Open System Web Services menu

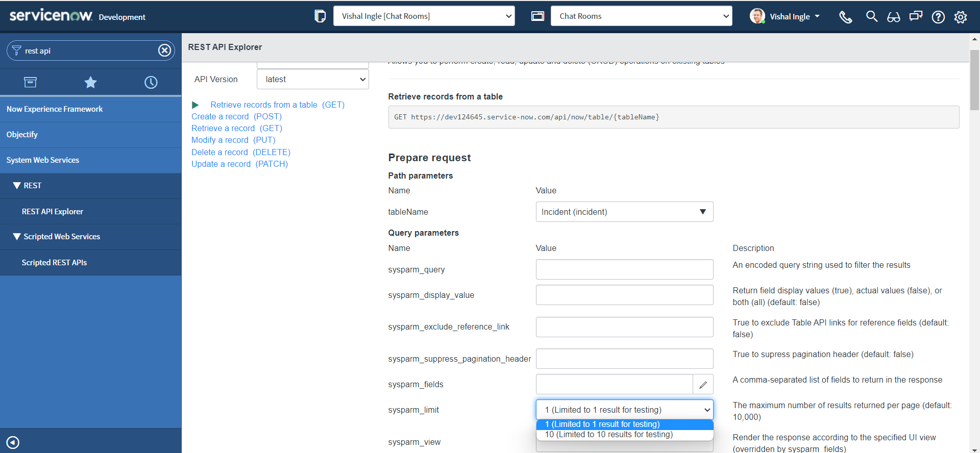pyautogui.click(x=90, y=160)
